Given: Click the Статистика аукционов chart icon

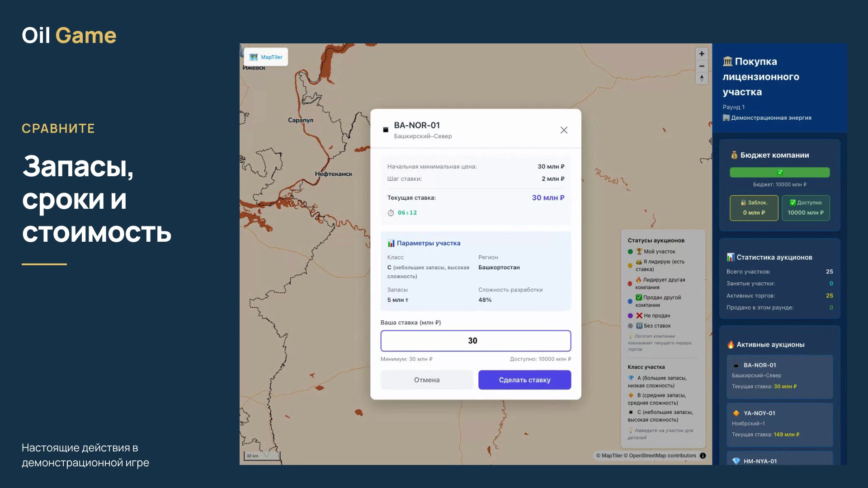Looking at the screenshot, I should click(731, 257).
